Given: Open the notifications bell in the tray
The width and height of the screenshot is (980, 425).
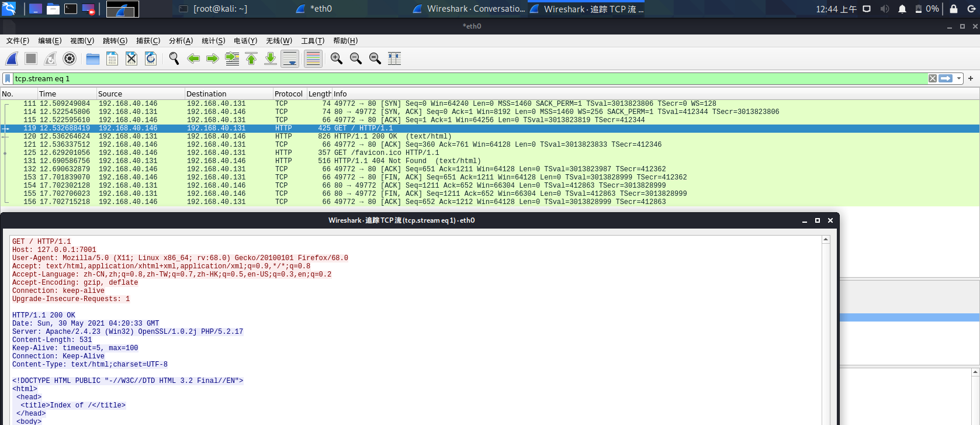Looking at the screenshot, I should click(902, 9).
